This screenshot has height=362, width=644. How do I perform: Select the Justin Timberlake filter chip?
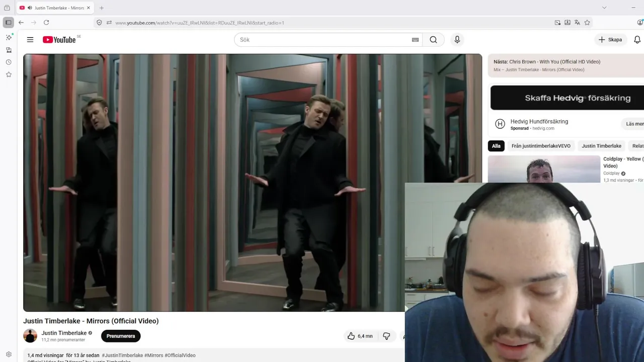[x=601, y=146]
